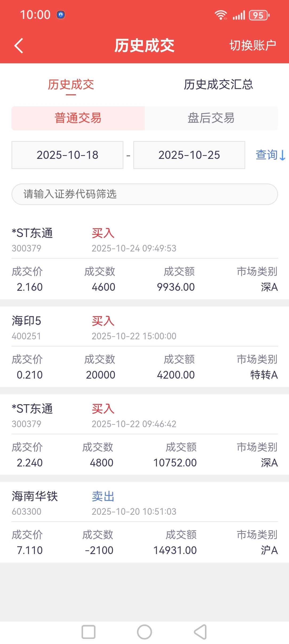Focus the securities code filter field
This screenshot has height=644, width=289.
click(x=144, y=194)
